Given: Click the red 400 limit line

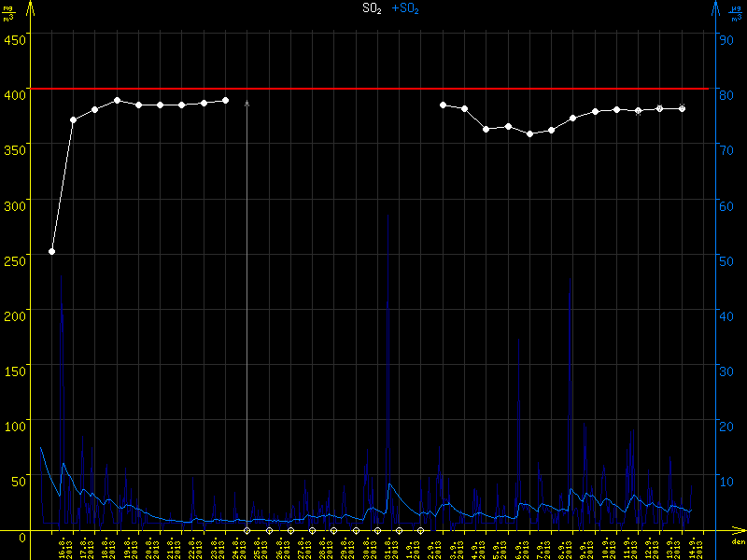Looking at the screenshot, I should coord(373,89).
